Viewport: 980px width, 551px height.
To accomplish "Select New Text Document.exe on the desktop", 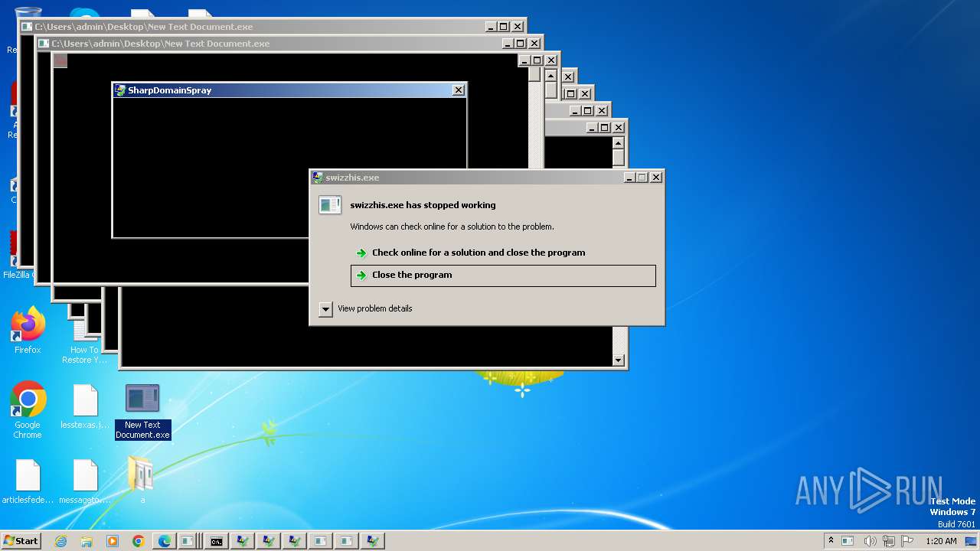I will [x=142, y=412].
